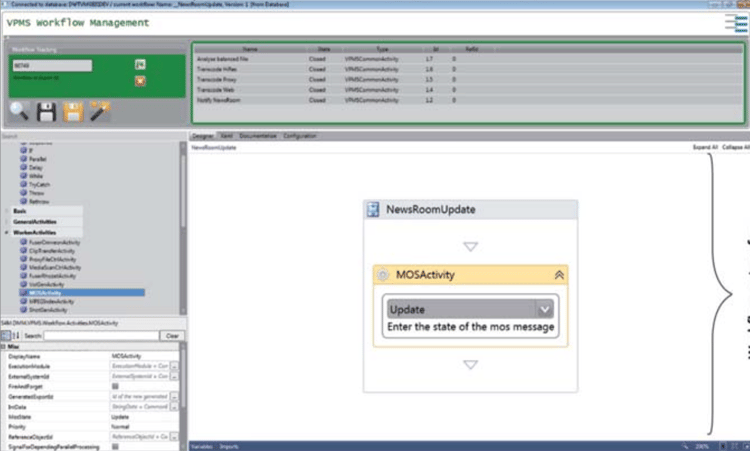Open the Configuration tab

coord(300,135)
